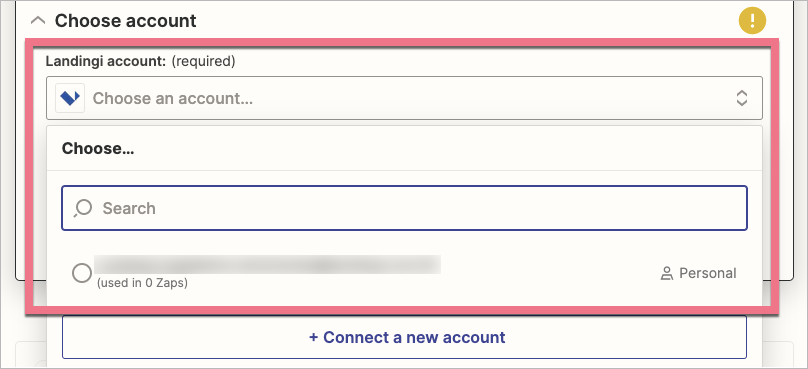Click Choose an account placeholder text

[x=173, y=98]
